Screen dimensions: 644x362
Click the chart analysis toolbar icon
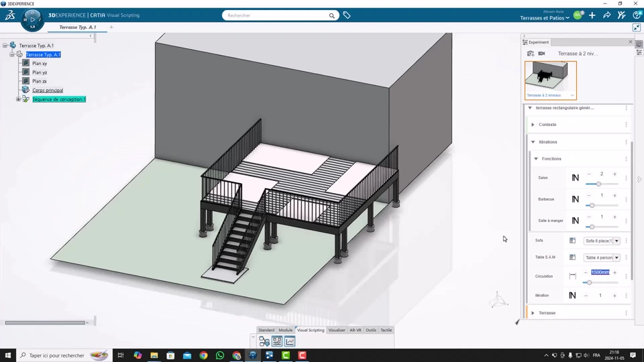tap(290, 341)
